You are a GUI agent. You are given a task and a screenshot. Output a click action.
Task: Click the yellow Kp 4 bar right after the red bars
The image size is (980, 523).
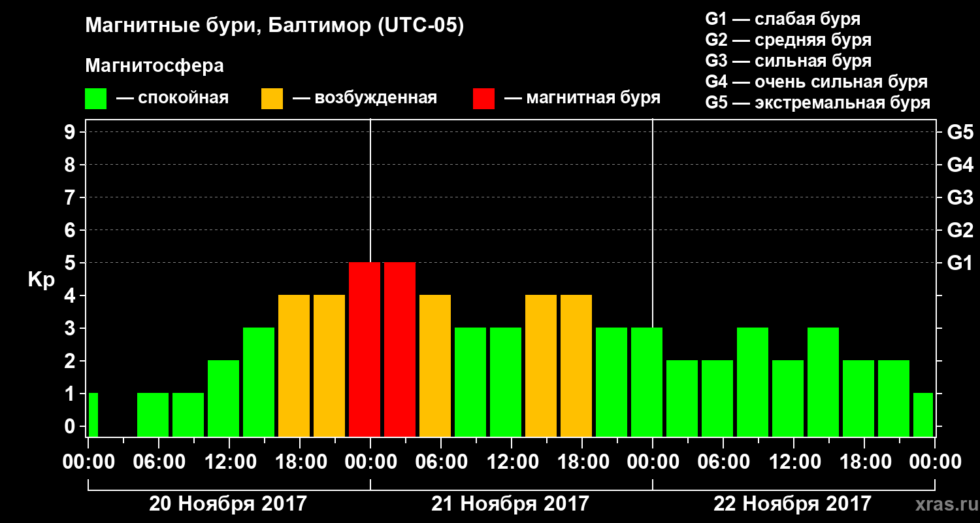(435, 365)
